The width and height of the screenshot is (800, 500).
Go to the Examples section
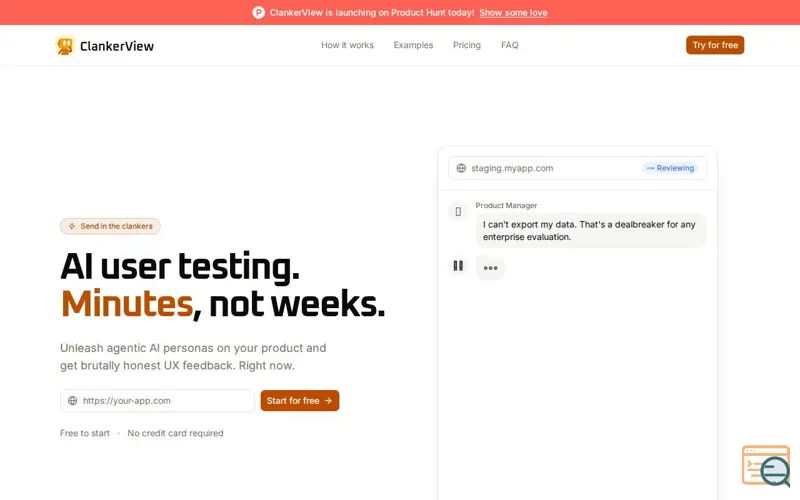pos(413,45)
